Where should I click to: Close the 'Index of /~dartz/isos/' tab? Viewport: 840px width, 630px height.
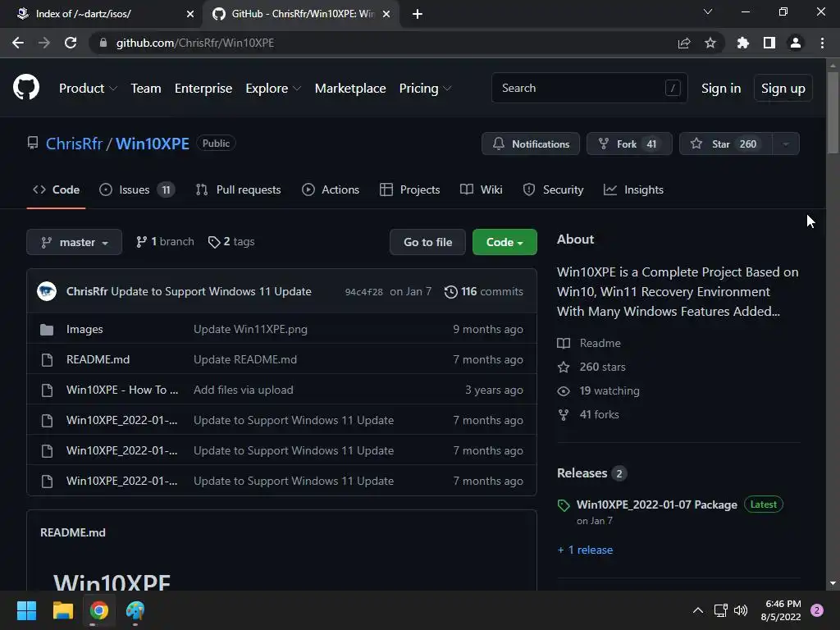pyautogui.click(x=190, y=14)
